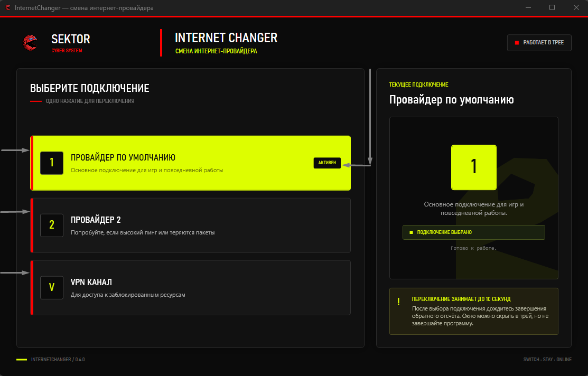Click the number 2 badge of Провайдер 2
The image size is (588, 376).
point(52,225)
